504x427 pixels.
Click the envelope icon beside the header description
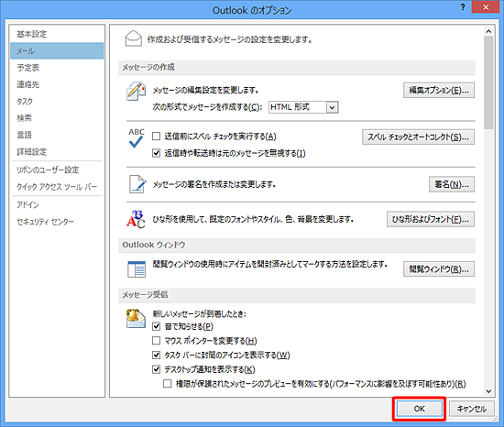coord(134,38)
